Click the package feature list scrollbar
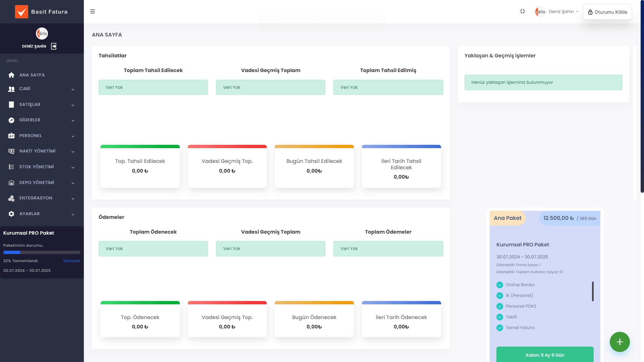644x362 pixels. point(593,291)
